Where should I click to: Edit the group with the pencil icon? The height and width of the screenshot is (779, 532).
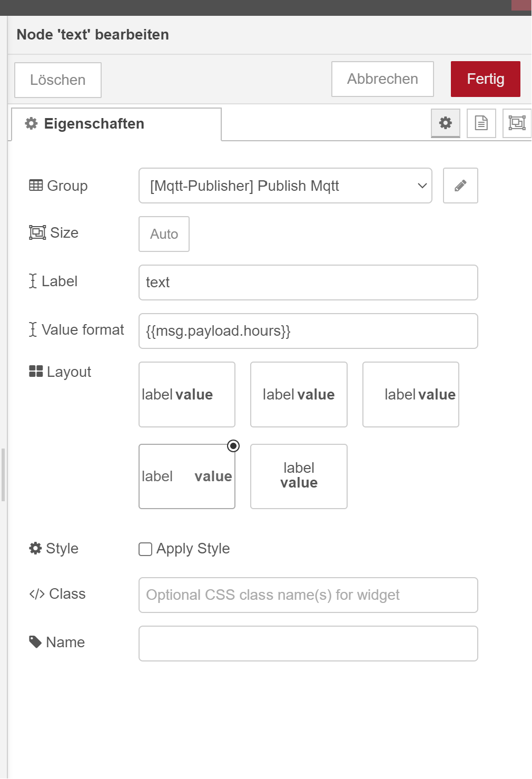pyautogui.click(x=460, y=186)
